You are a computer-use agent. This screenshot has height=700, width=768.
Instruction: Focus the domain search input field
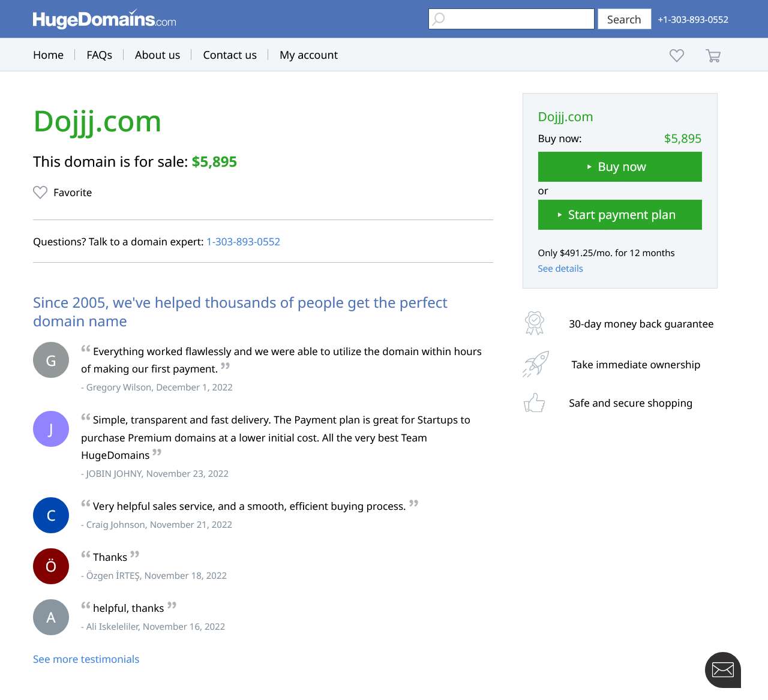click(511, 19)
